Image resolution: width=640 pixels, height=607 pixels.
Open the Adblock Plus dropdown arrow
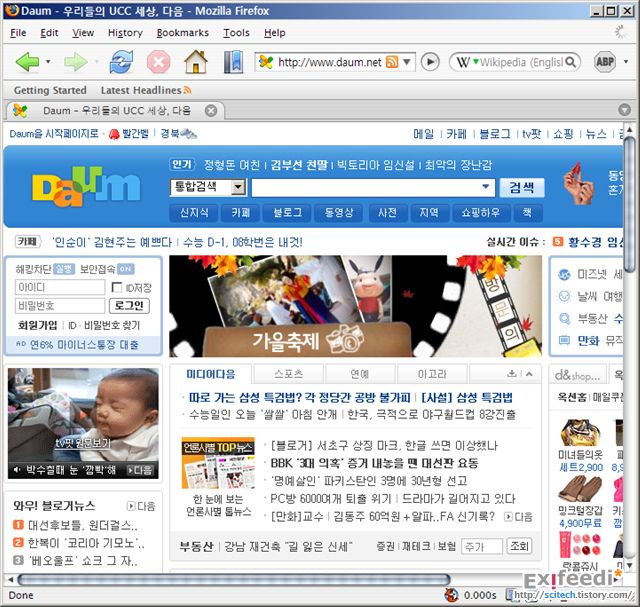click(626, 62)
